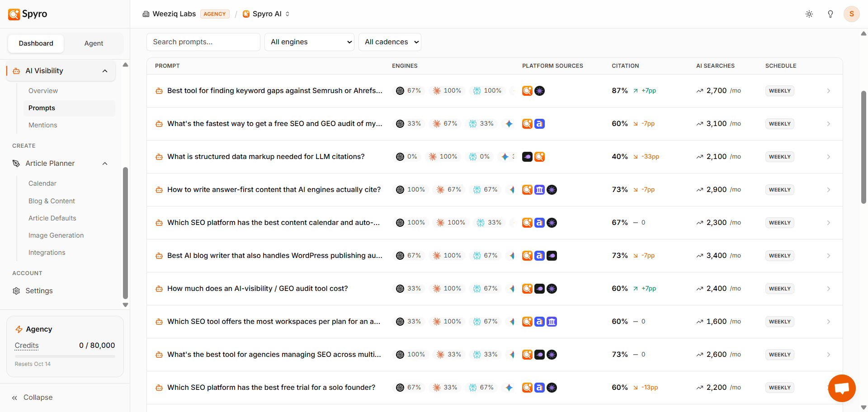This screenshot has width=868, height=412.
Task: Click the Agency lightning bolt icon
Action: click(x=19, y=329)
